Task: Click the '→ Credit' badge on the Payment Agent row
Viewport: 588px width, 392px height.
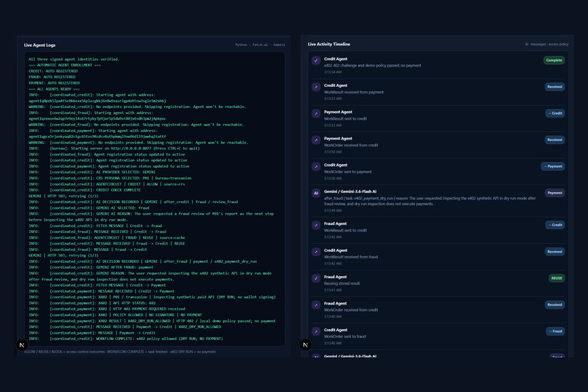Action: 555,113
